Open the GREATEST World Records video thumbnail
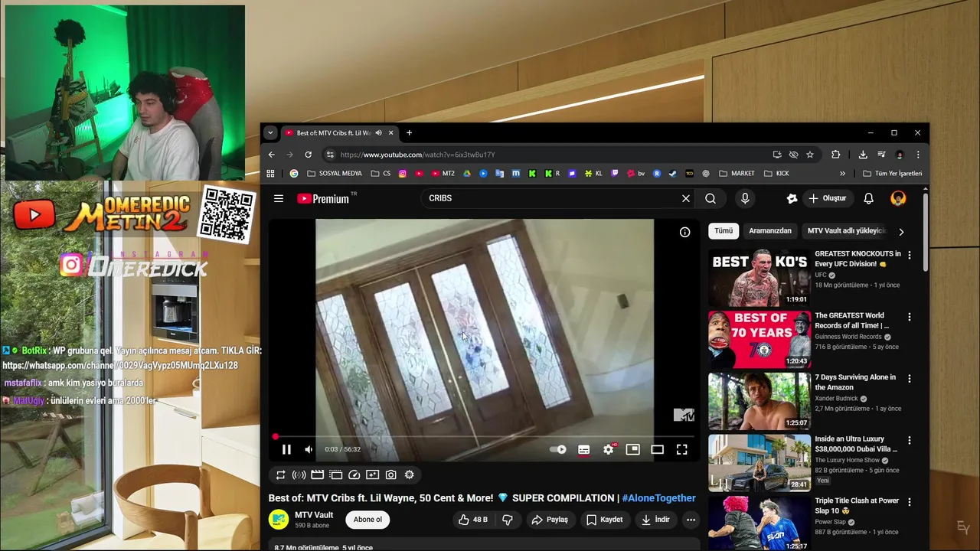Screen dimensions: 980x551 coord(759,340)
